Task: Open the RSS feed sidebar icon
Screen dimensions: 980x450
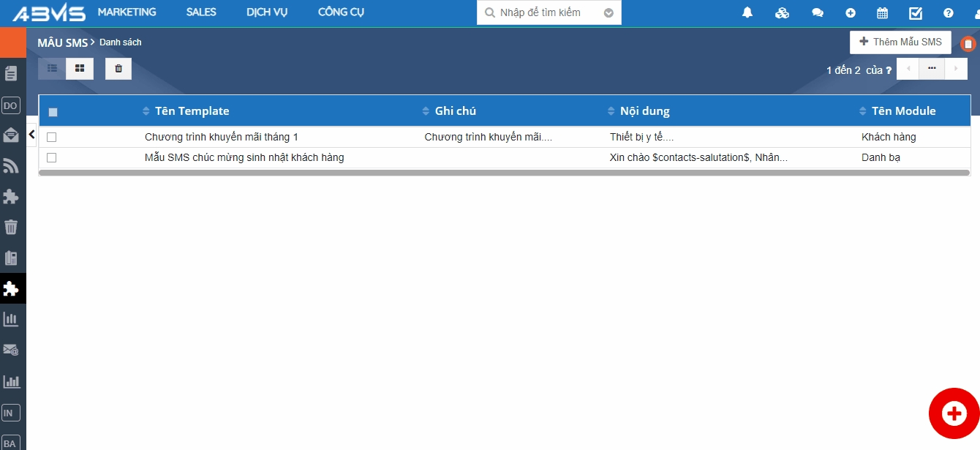Action: pyautogui.click(x=11, y=166)
